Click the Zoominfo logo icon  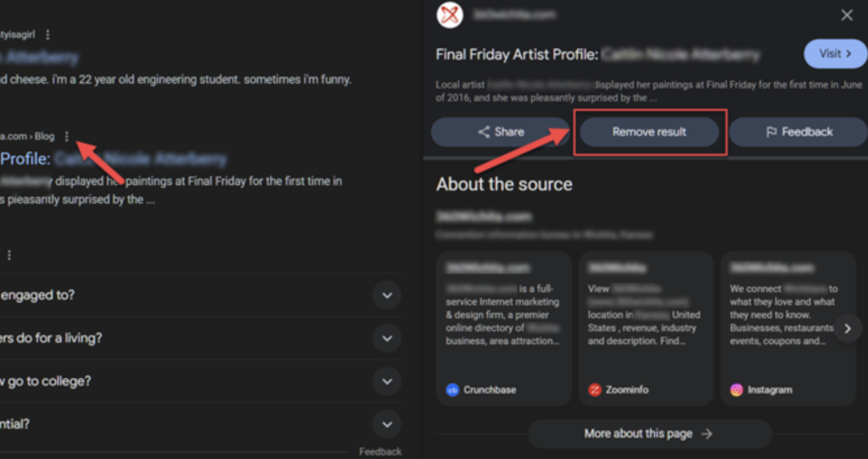click(595, 390)
